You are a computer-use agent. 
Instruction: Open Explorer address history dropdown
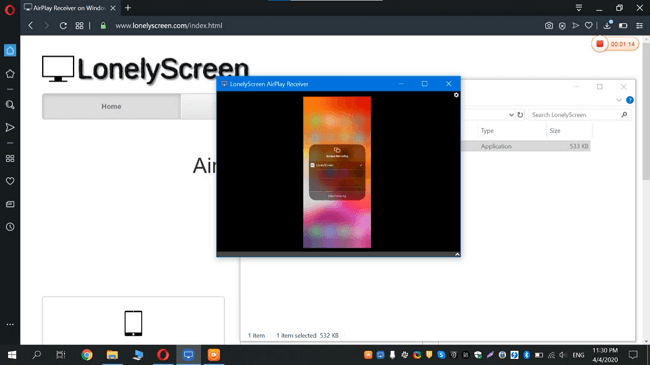[x=511, y=115]
